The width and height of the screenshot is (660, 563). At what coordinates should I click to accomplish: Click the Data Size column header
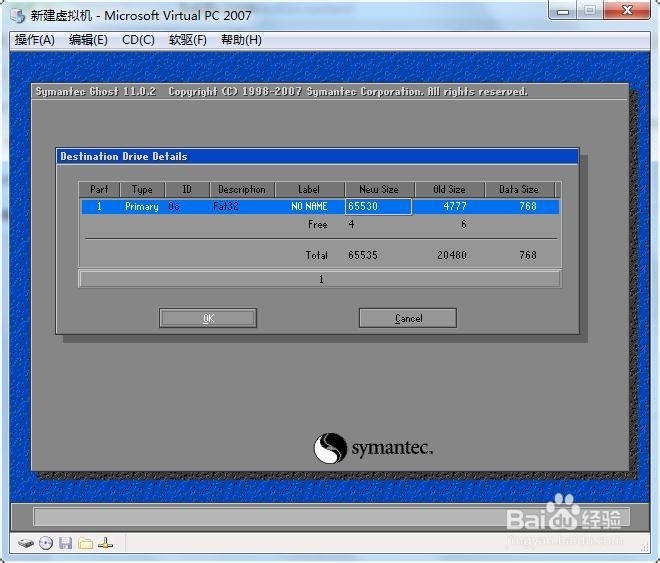[x=519, y=189]
